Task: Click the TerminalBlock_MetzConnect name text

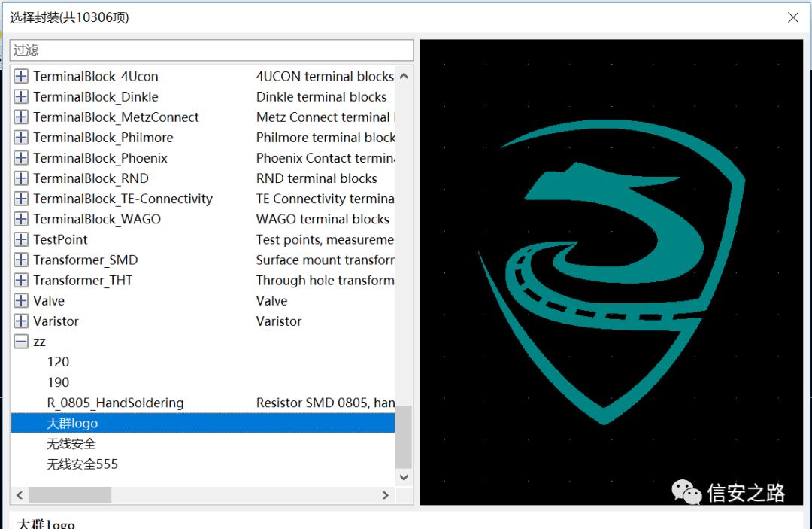Action: pos(116,117)
